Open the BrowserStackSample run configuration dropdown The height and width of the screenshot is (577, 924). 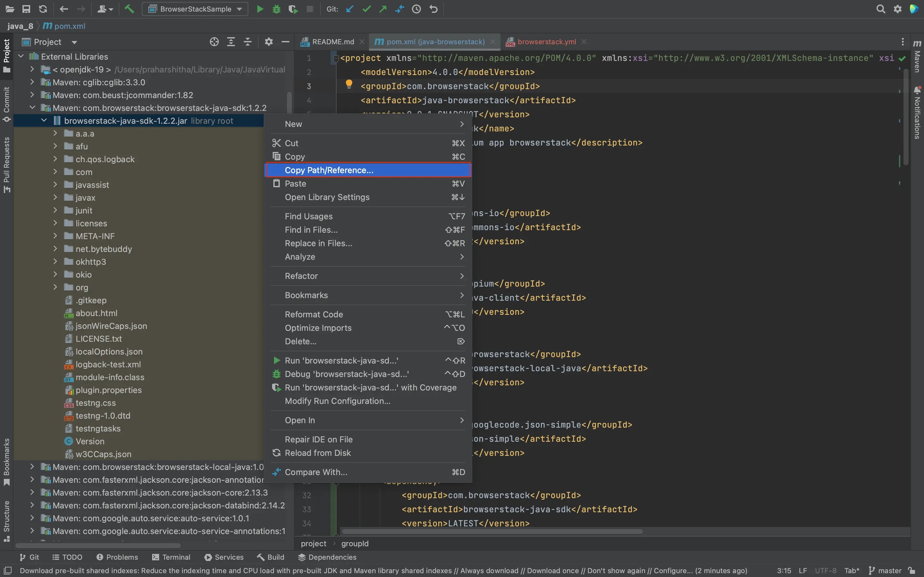195,9
